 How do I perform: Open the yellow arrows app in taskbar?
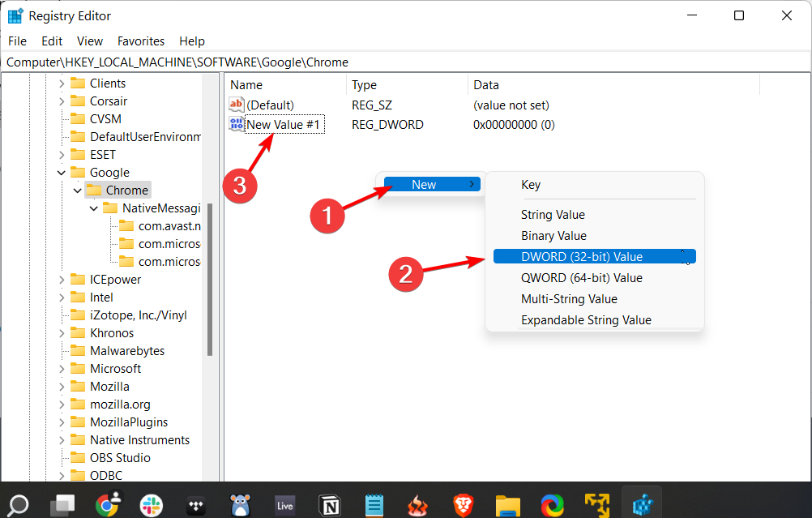click(x=597, y=505)
